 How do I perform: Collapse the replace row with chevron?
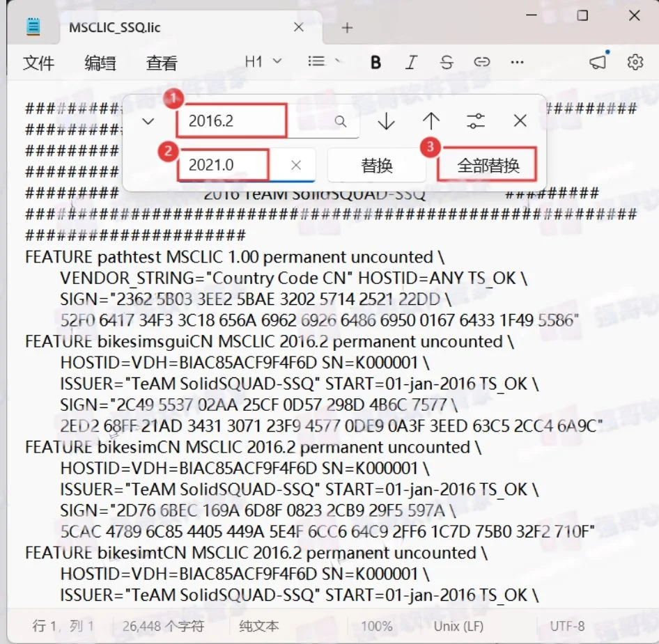point(148,121)
